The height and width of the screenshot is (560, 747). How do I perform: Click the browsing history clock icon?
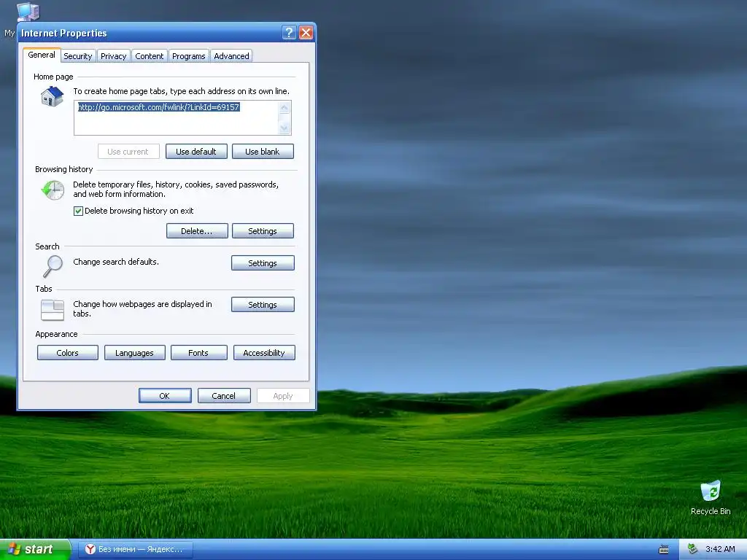(x=53, y=190)
